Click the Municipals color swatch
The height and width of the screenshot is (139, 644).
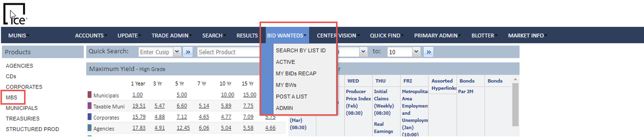(89, 95)
